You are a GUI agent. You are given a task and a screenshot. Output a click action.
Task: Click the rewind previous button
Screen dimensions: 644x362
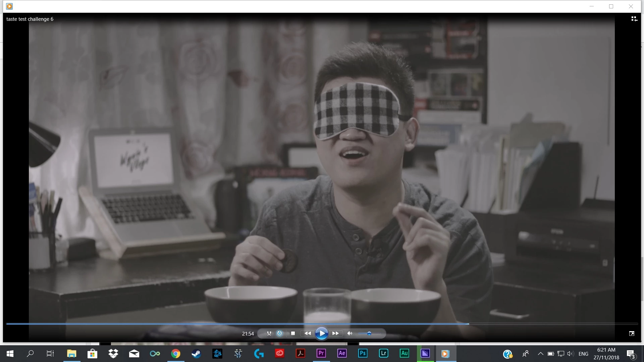pyautogui.click(x=307, y=334)
